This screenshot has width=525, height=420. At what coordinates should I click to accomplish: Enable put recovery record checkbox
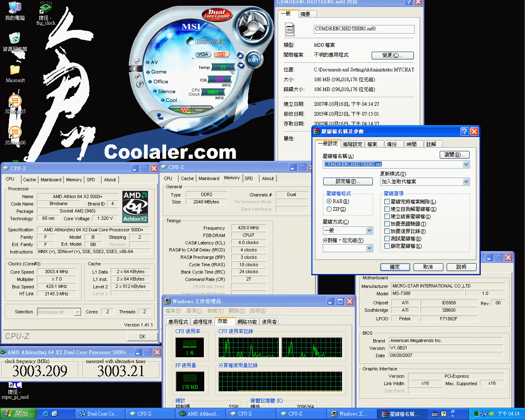387,231
